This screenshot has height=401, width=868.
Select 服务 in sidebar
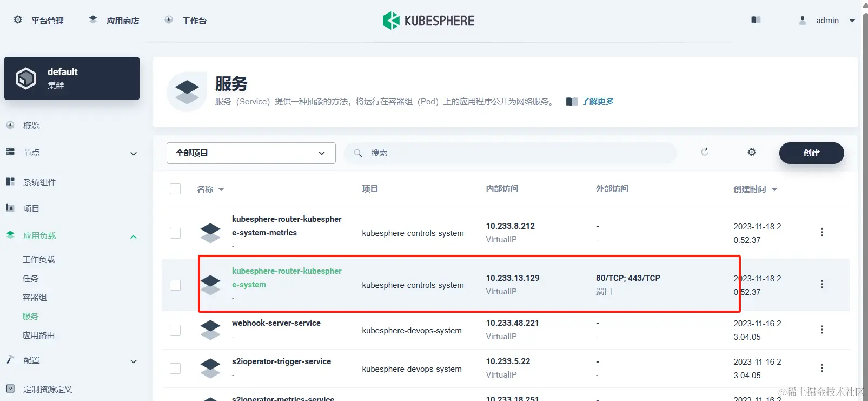[x=30, y=316]
